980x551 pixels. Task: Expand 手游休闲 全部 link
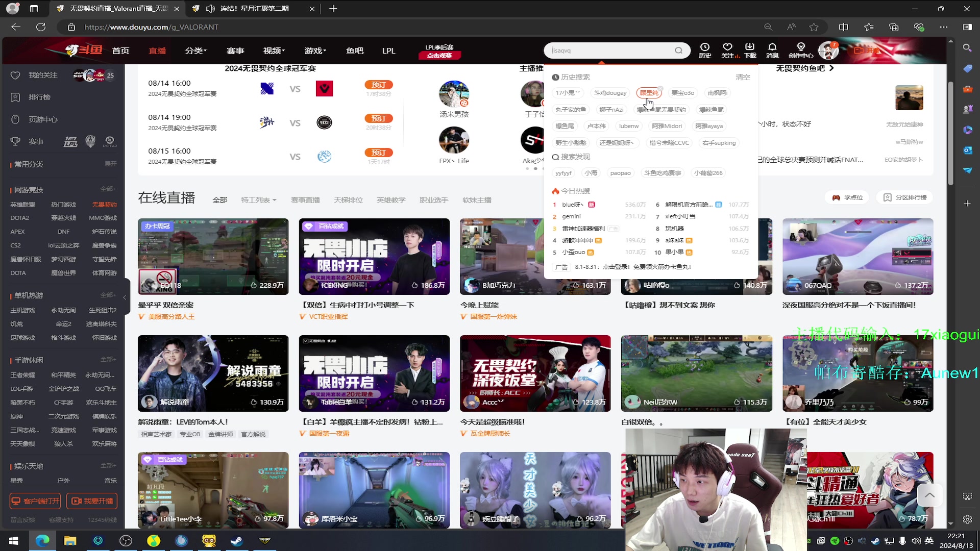tap(108, 360)
